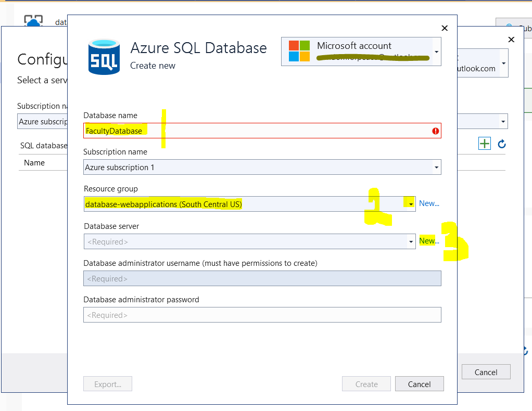The image size is (532, 411).
Task: Click Cancel in the background Configure window
Action: point(486,372)
